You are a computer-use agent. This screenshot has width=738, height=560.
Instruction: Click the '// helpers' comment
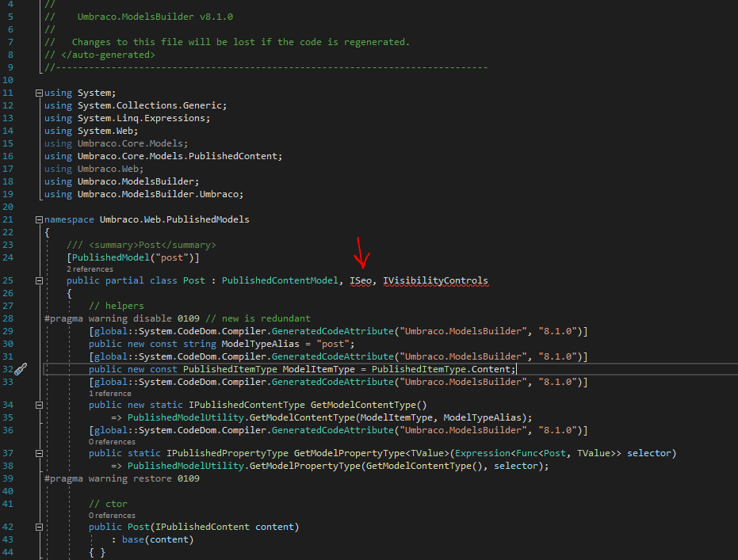point(117,306)
